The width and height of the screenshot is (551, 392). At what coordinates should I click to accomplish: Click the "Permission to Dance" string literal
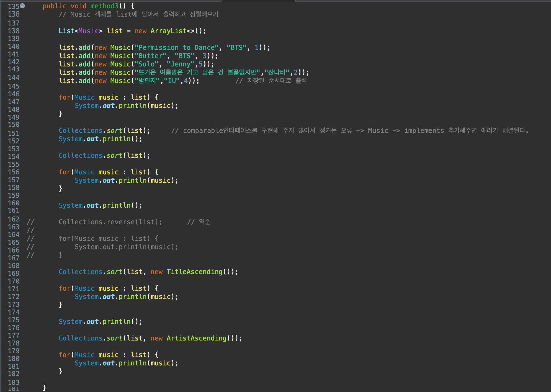coord(176,47)
